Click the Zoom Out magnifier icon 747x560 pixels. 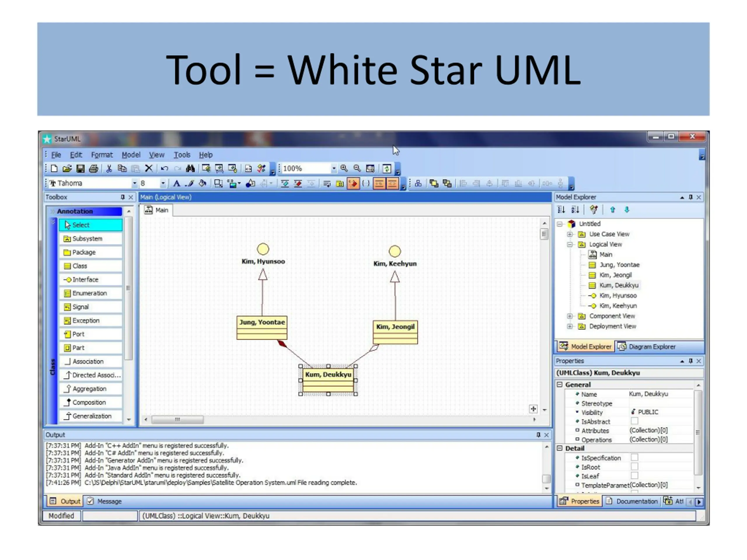357,168
